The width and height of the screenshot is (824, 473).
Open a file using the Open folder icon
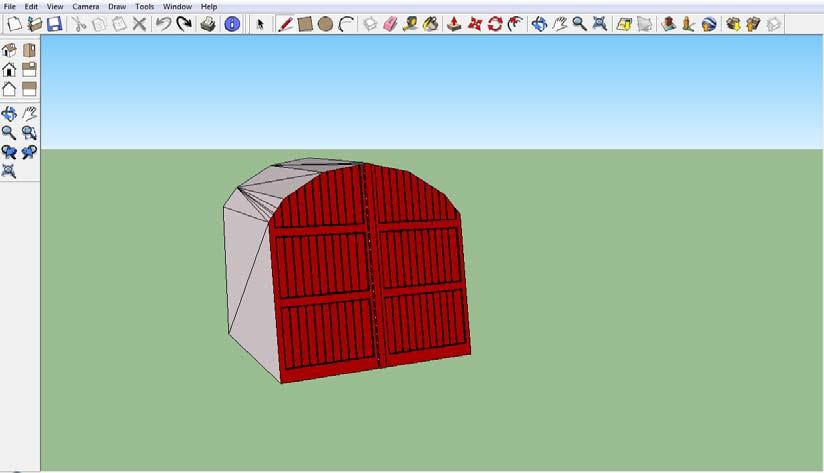click(35, 24)
